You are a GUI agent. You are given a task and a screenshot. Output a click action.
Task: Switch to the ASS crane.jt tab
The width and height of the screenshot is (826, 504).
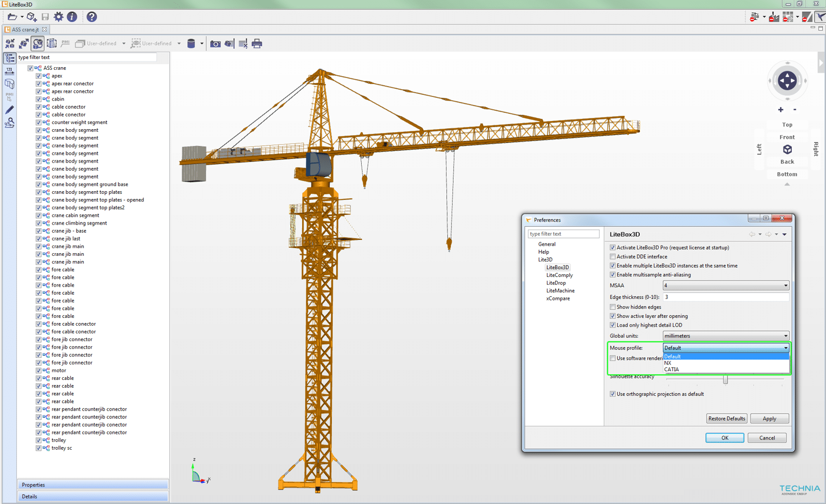[x=26, y=30]
